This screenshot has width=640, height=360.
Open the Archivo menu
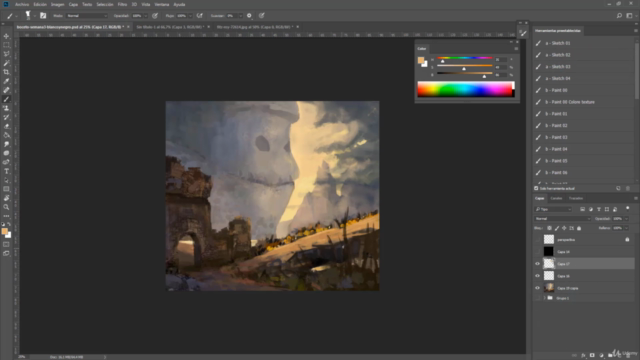(x=22, y=4)
